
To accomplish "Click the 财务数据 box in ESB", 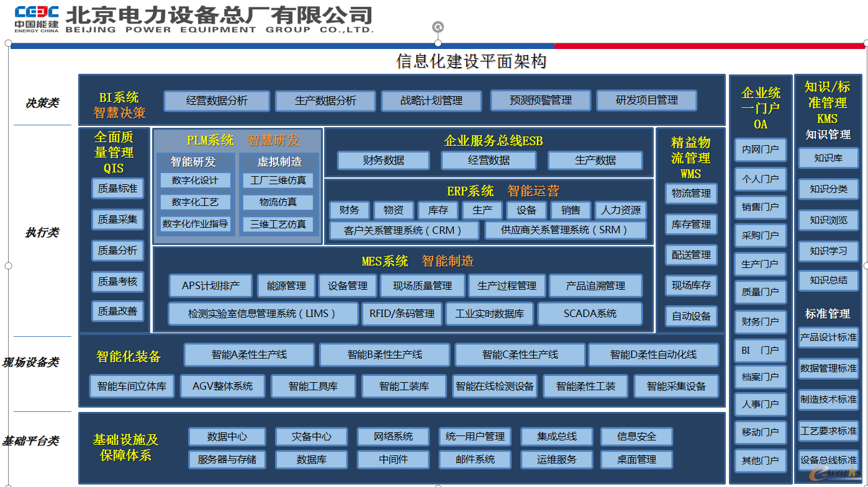I will click(383, 161).
